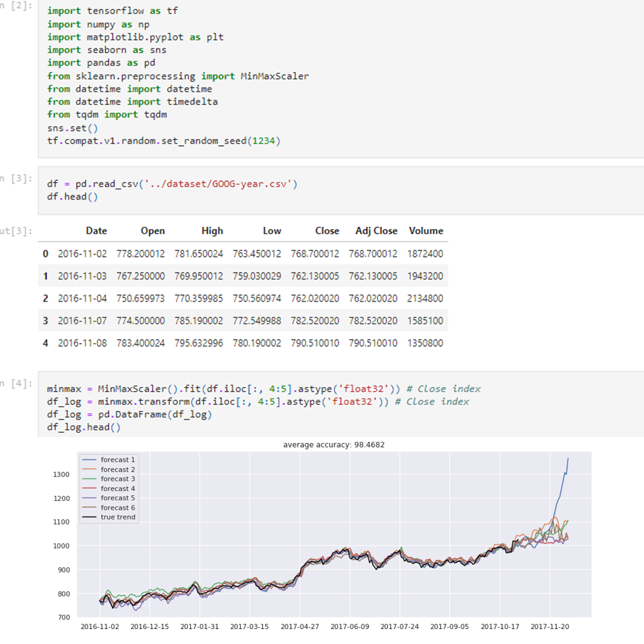
Task: Click the High value 770.359985
Action: point(199,298)
